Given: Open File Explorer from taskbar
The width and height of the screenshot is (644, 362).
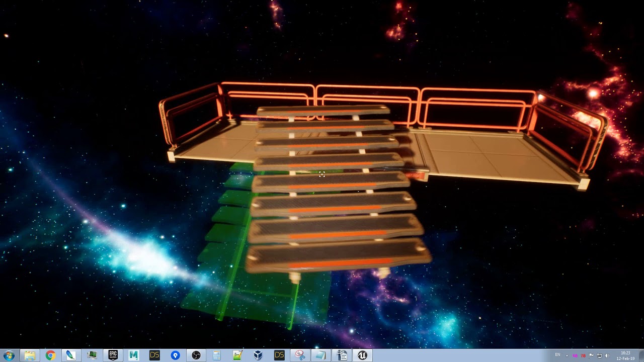Looking at the screenshot, I should tap(30, 355).
